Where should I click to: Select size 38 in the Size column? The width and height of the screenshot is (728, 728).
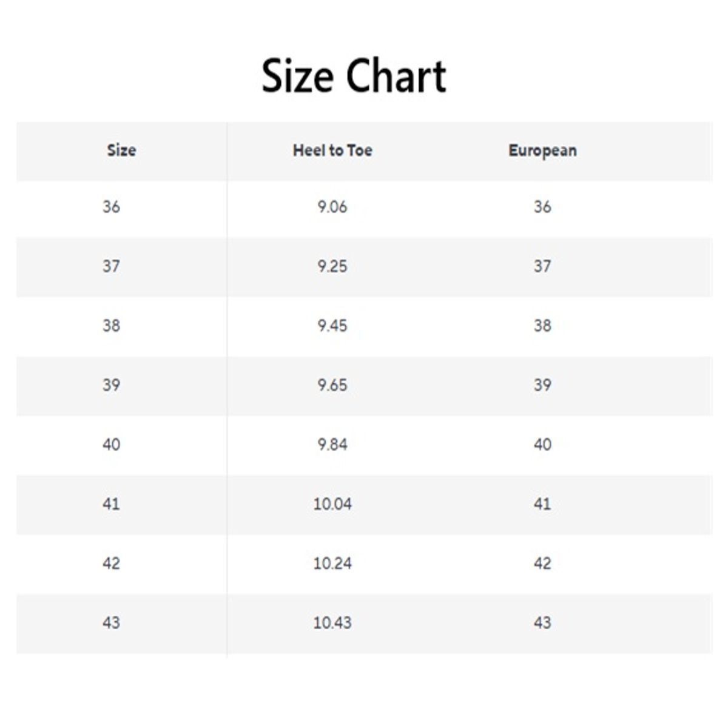(111, 326)
